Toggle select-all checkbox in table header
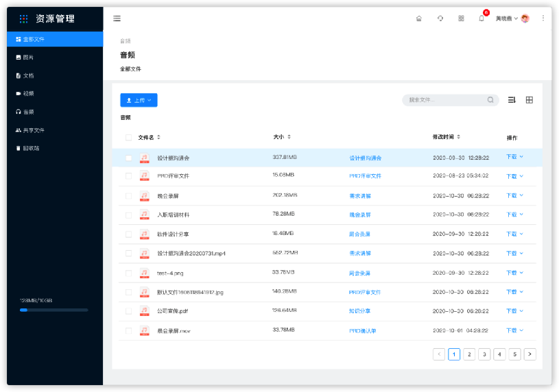Image resolution: width=559 pixels, height=392 pixels. (129, 137)
